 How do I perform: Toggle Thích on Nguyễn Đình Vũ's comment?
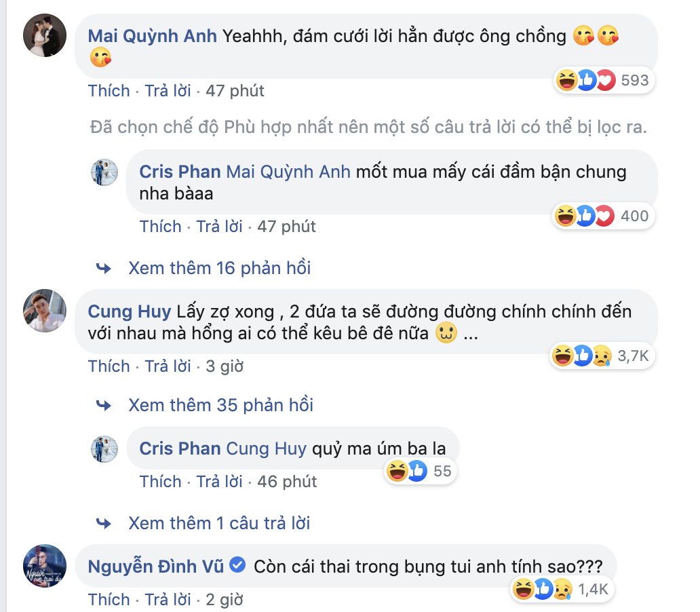tap(109, 600)
